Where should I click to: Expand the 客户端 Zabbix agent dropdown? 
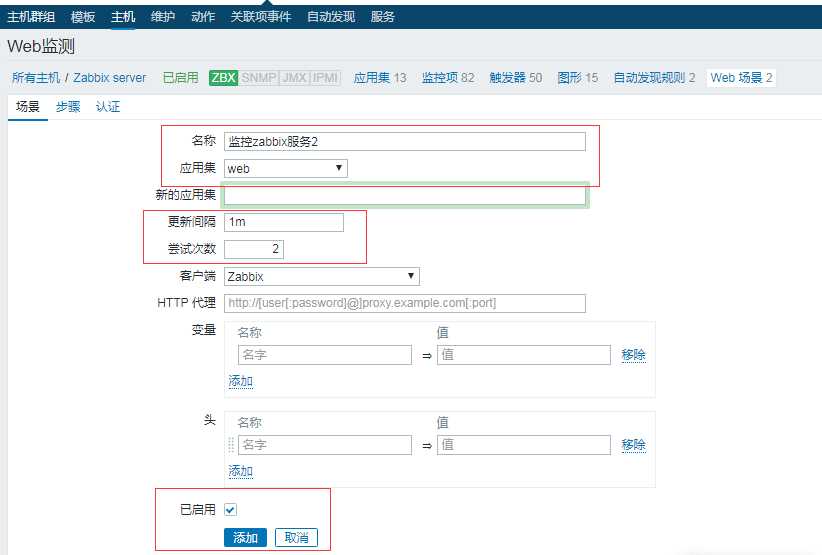321,277
